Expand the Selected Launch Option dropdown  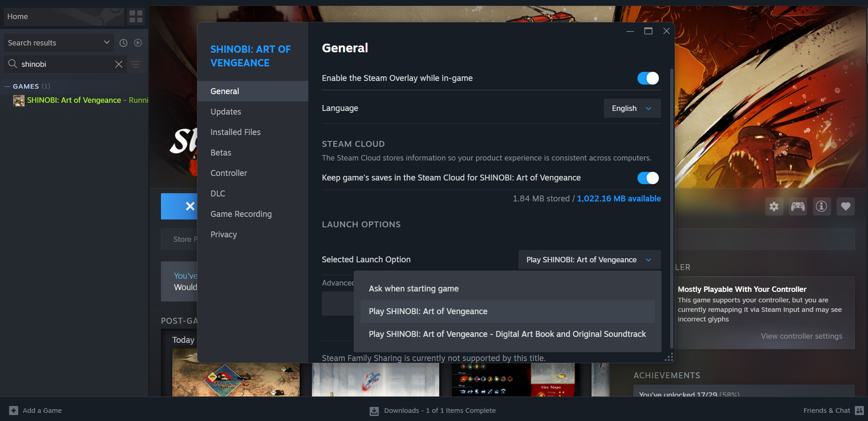589,260
